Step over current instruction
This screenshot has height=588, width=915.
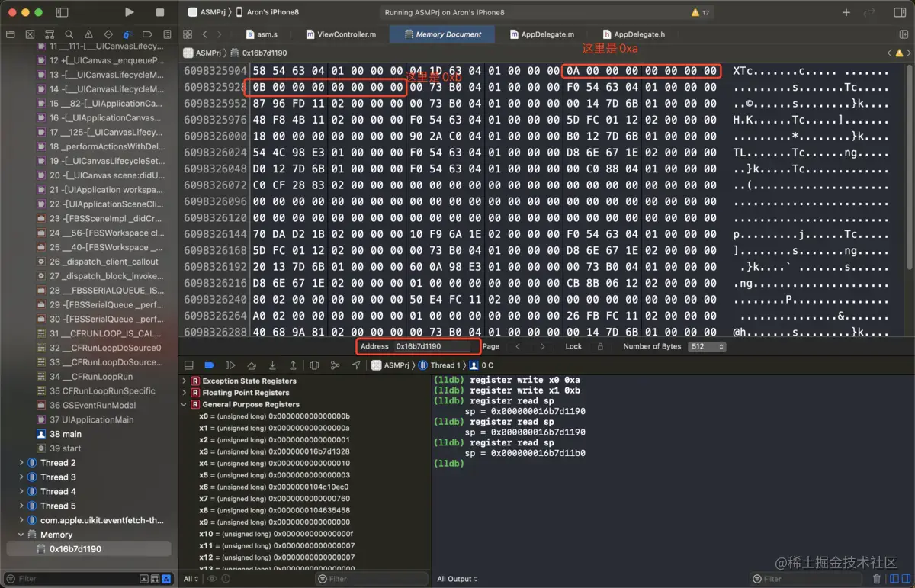(x=252, y=365)
